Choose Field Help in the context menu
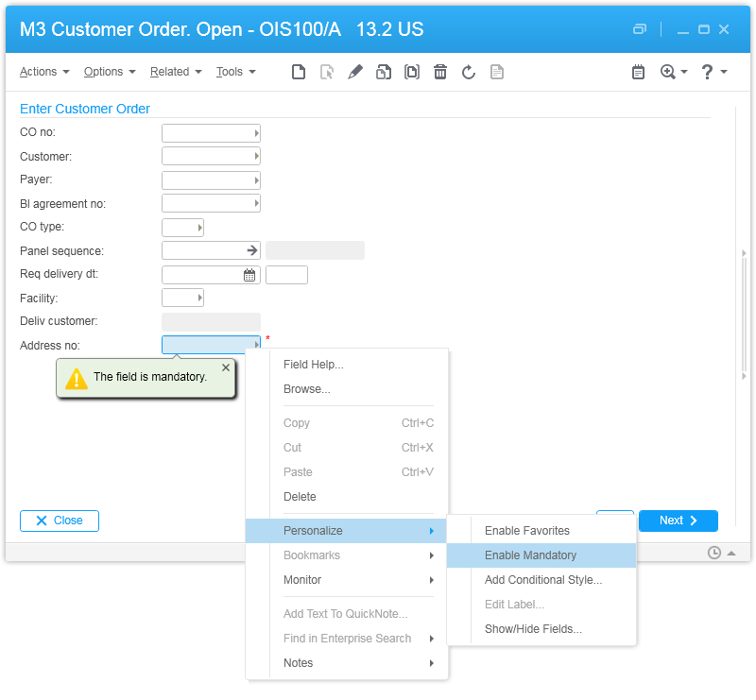The width and height of the screenshot is (756, 700). (314, 365)
